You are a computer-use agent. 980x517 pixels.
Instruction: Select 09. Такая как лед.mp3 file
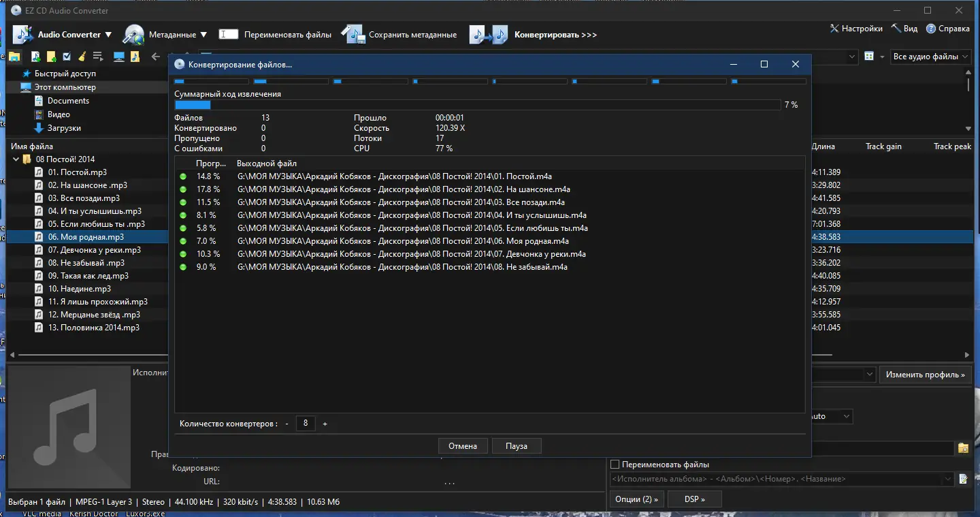pos(88,276)
